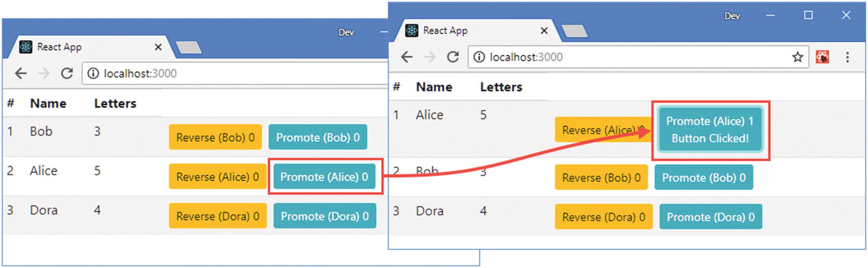Click Reverse (Bob) 0 in the left window
Viewport: 868px width, 268px height.
click(x=215, y=138)
